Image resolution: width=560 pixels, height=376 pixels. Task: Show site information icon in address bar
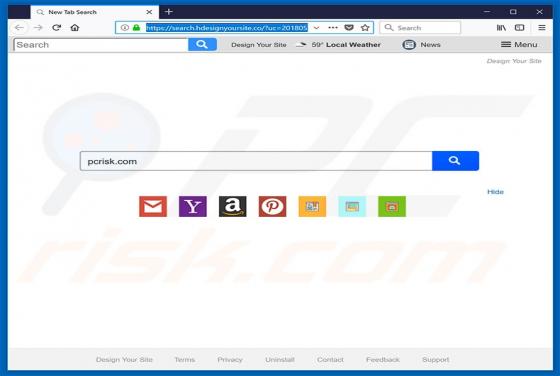coord(124,27)
